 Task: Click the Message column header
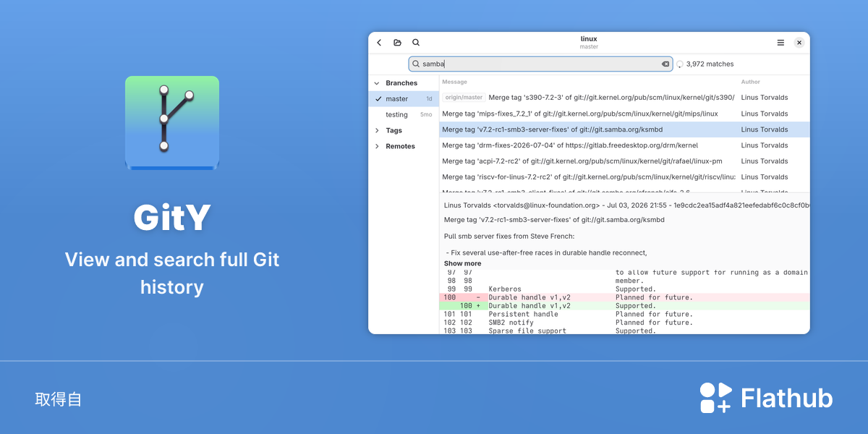454,82
